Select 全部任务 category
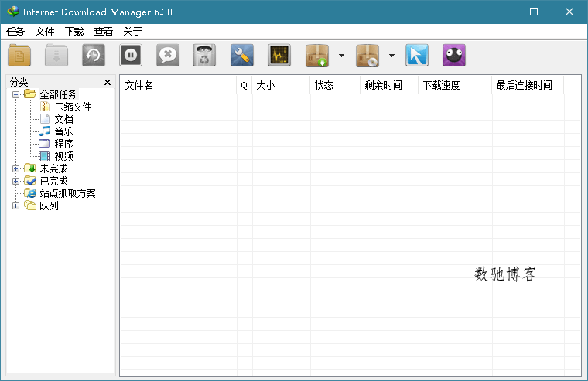 click(x=58, y=94)
